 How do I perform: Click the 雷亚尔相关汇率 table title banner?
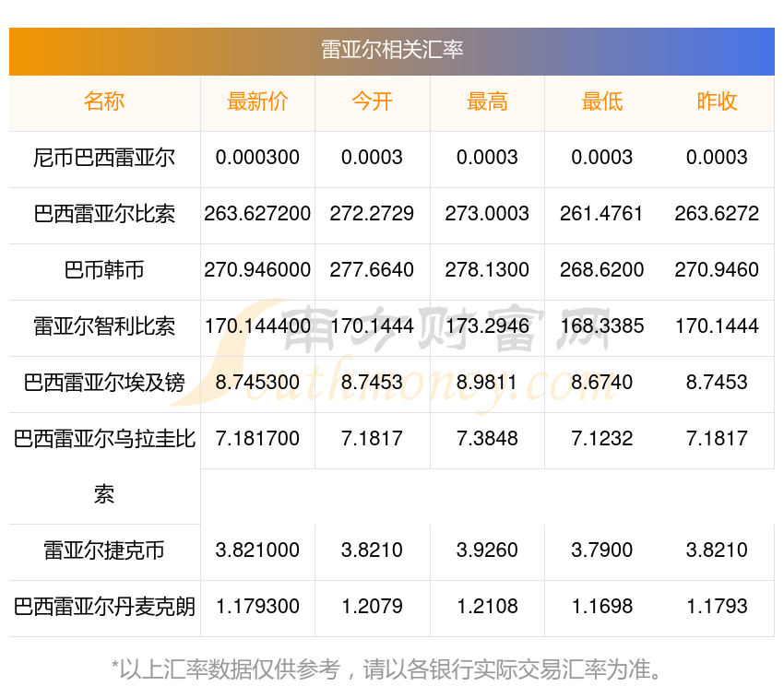point(391,50)
